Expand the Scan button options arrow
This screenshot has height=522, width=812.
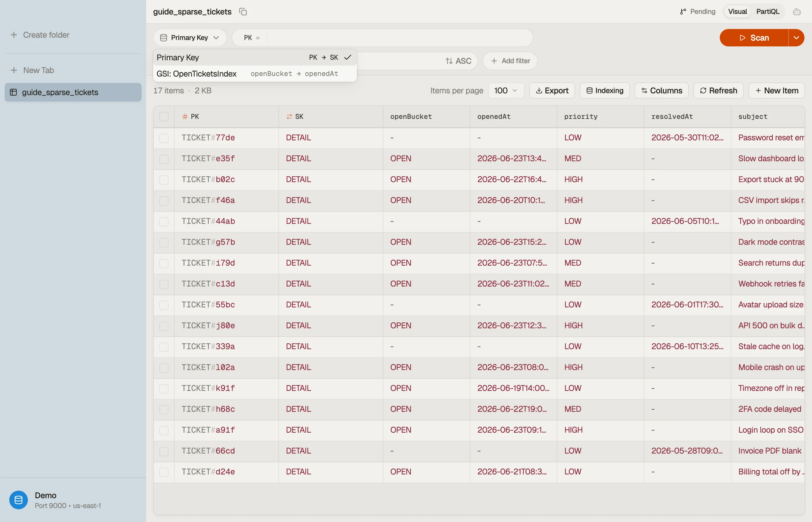point(796,38)
